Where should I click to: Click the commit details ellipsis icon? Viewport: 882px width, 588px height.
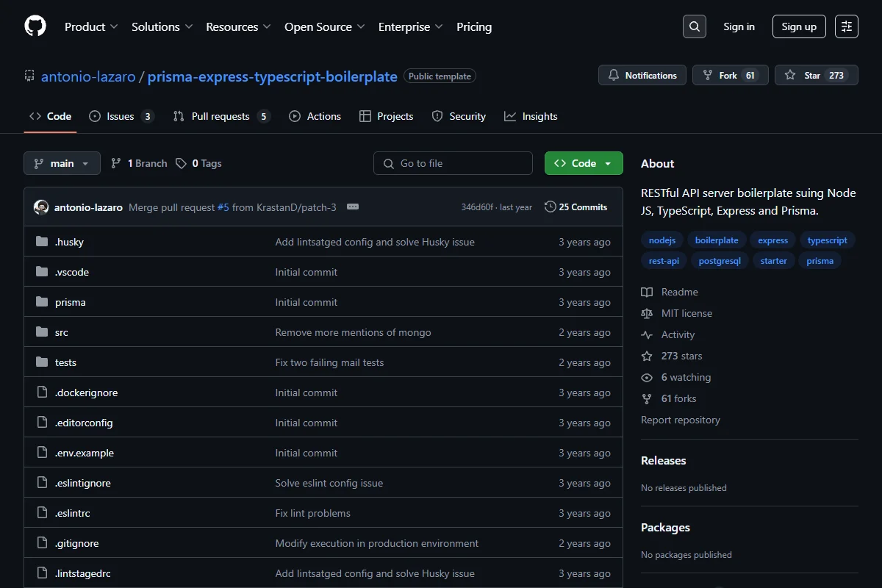tap(353, 207)
